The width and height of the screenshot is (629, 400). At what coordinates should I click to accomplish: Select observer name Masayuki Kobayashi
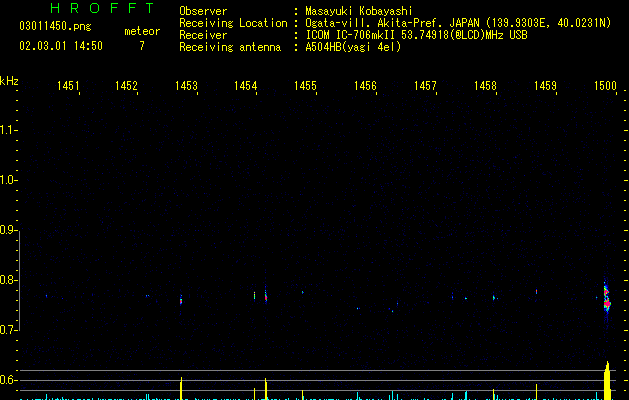[x=359, y=11]
